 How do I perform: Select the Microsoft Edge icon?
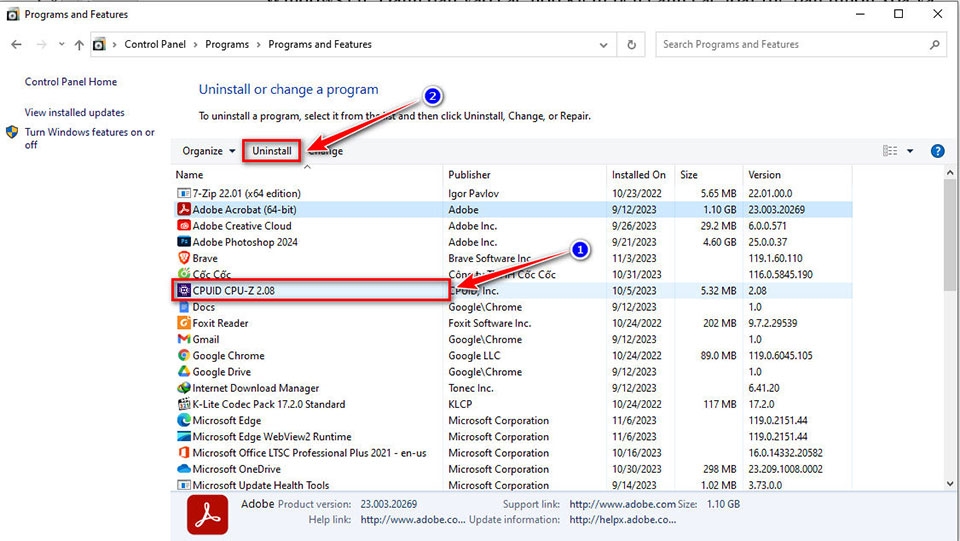coord(183,421)
